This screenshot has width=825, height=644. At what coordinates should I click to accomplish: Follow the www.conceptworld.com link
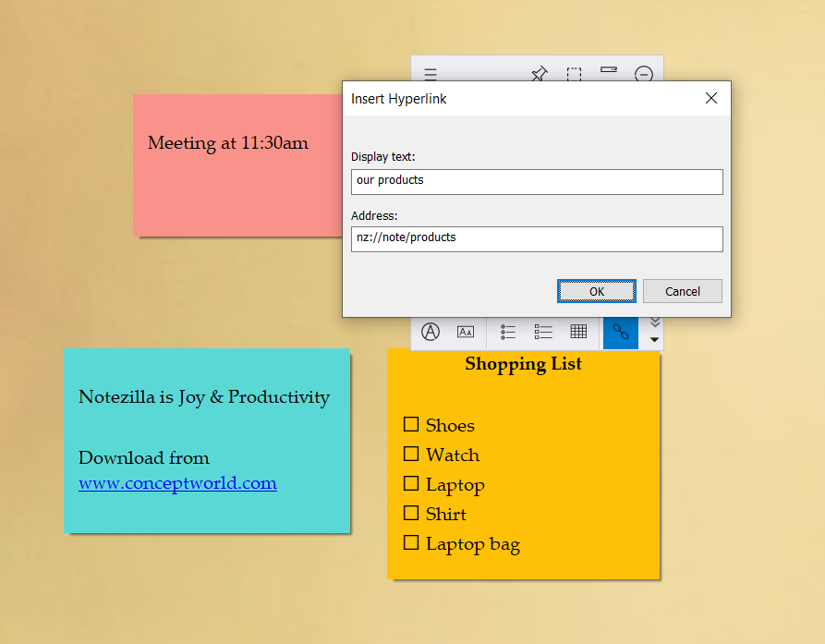177,483
